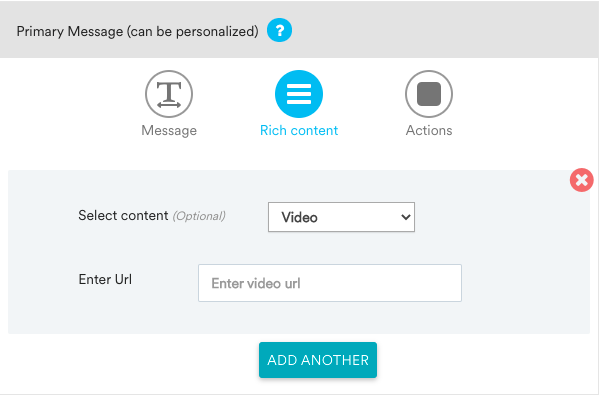Open the Select content dropdown
This screenshot has height=395, width=599.
coord(341,217)
